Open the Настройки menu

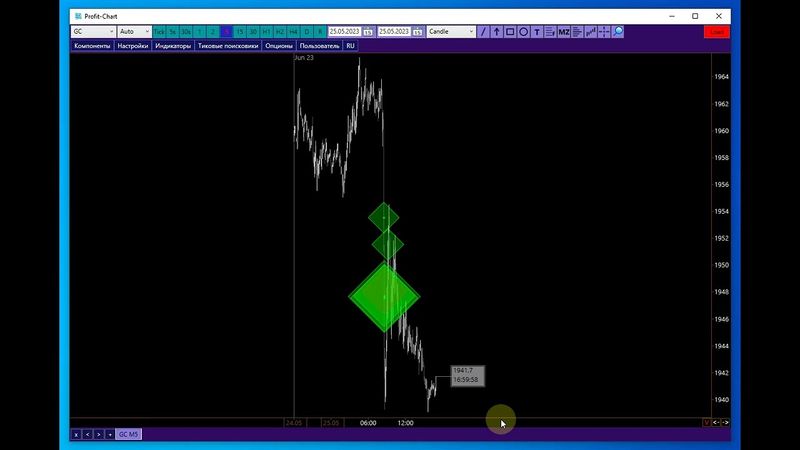132,46
